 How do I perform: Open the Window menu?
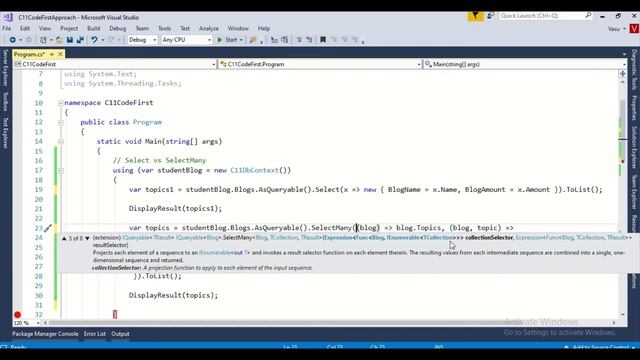pos(238,29)
